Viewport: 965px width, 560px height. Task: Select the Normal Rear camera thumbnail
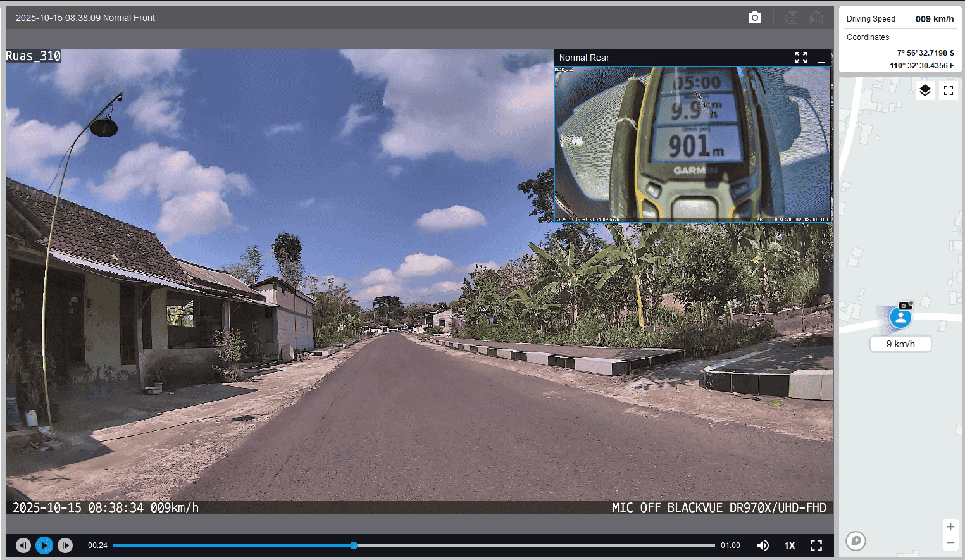692,144
